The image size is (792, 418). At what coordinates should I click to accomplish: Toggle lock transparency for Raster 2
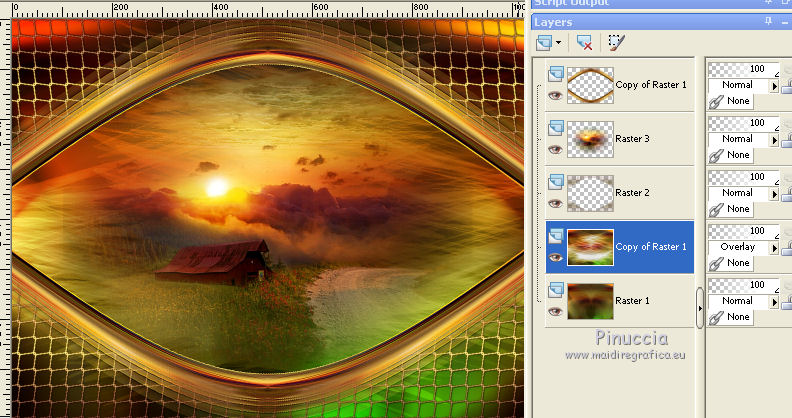(787, 196)
